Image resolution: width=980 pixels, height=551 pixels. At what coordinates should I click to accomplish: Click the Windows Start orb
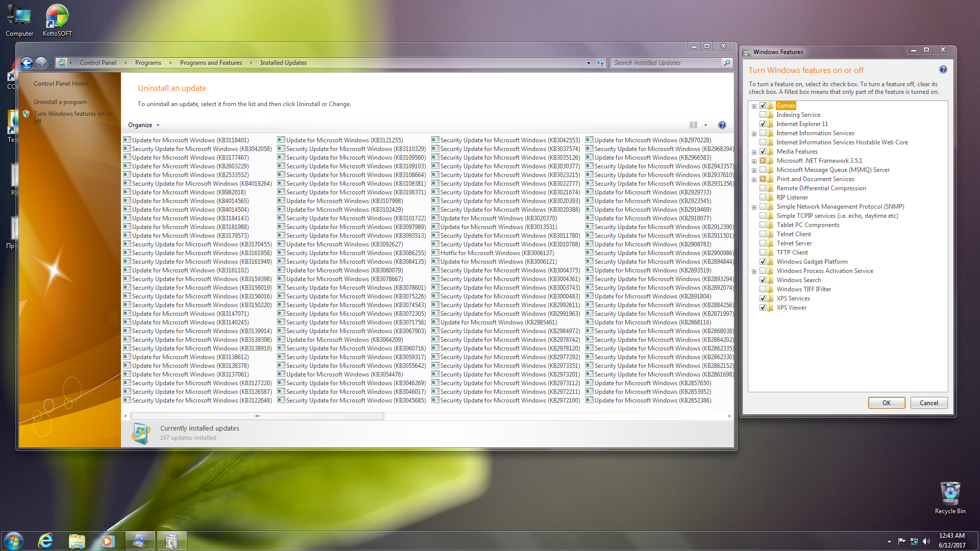pos(14,541)
